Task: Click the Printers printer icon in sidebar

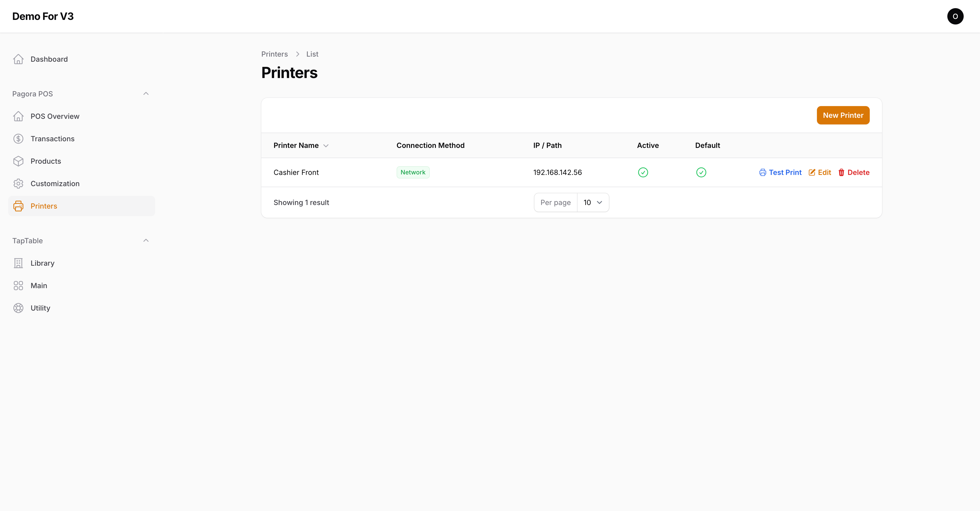Action: (x=18, y=206)
